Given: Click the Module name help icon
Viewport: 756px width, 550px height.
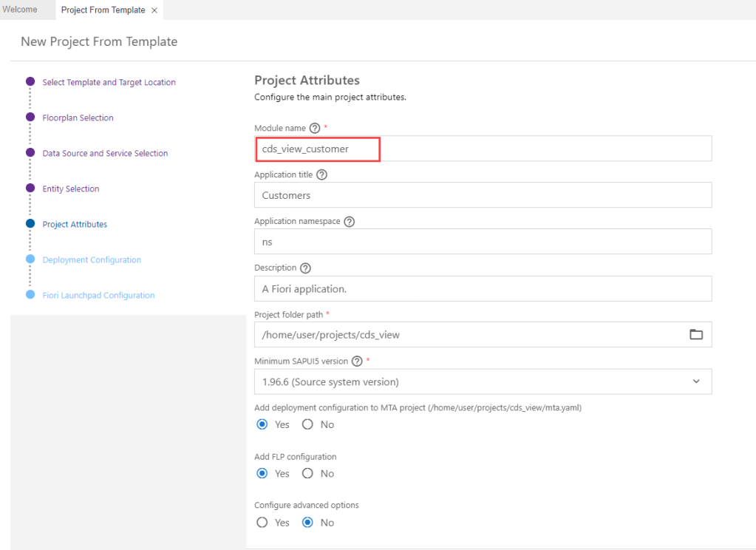Looking at the screenshot, I should click(315, 129).
